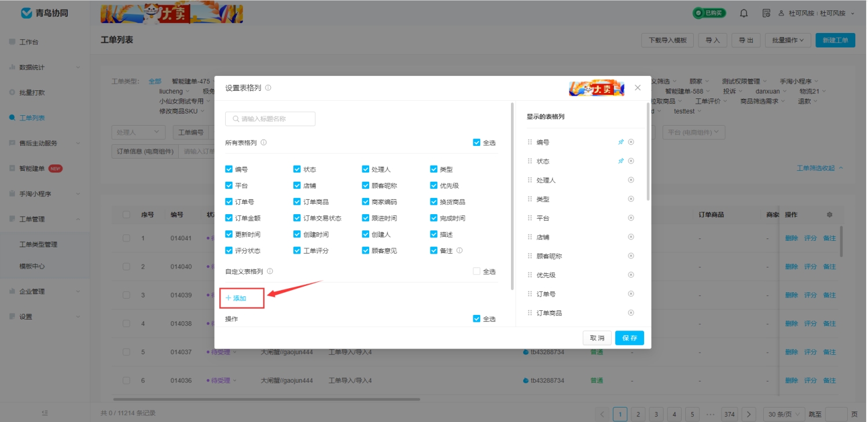Click 下载导入模板 button
Screen dimensions: 868x422
[667, 40]
